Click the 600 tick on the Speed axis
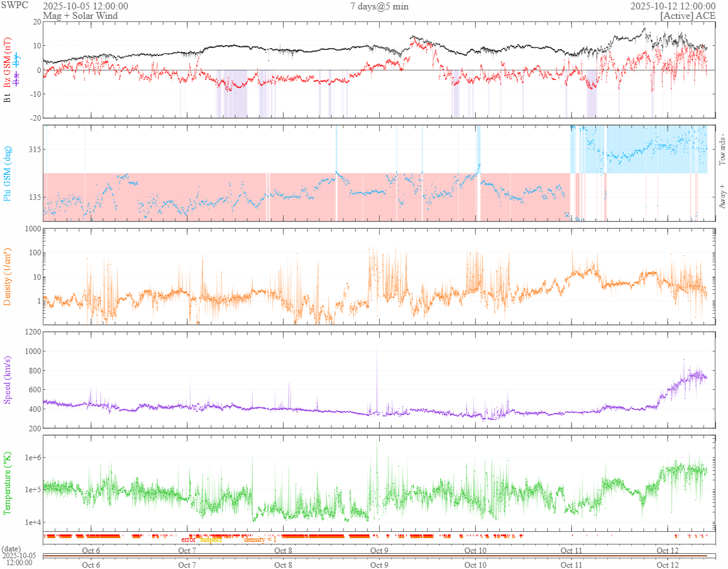Image resolution: width=728 pixels, height=569 pixels. 35,390
